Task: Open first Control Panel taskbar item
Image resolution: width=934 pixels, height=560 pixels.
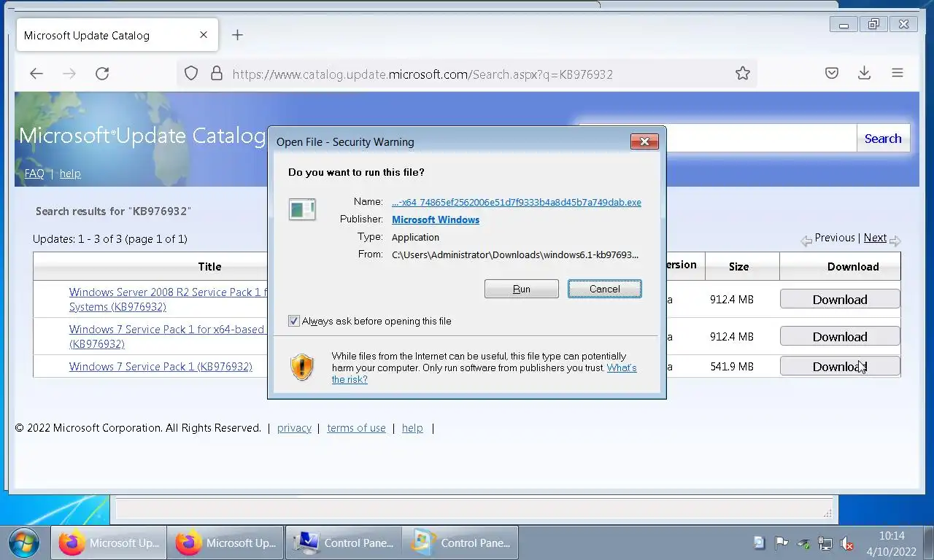Action: tap(344, 542)
